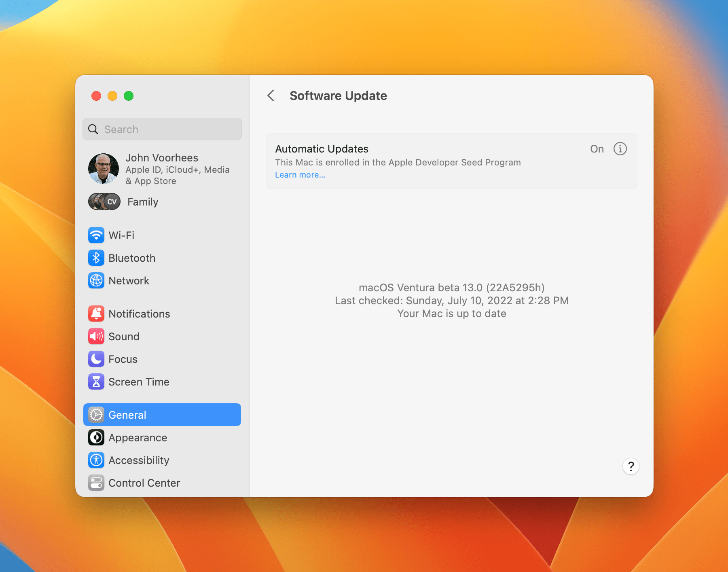Click the Search field
This screenshot has height=572, width=728.
(162, 129)
